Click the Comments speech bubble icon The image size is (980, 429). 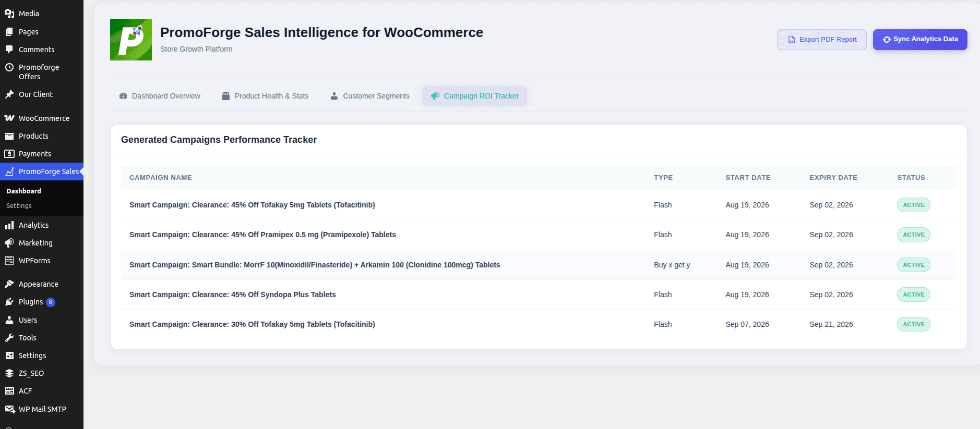[x=9, y=50]
